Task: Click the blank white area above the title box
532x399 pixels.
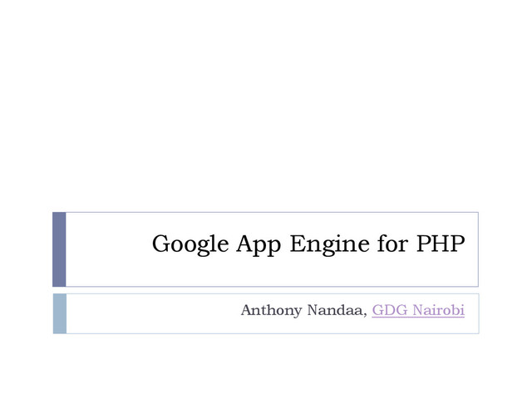Action: [x=266, y=106]
